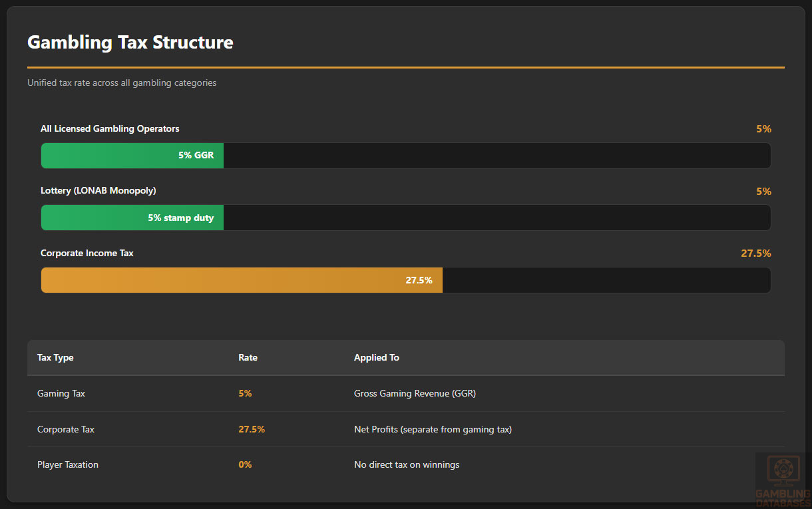
Task: Click the No direct tax on winnings cell
Action: (407, 465)
